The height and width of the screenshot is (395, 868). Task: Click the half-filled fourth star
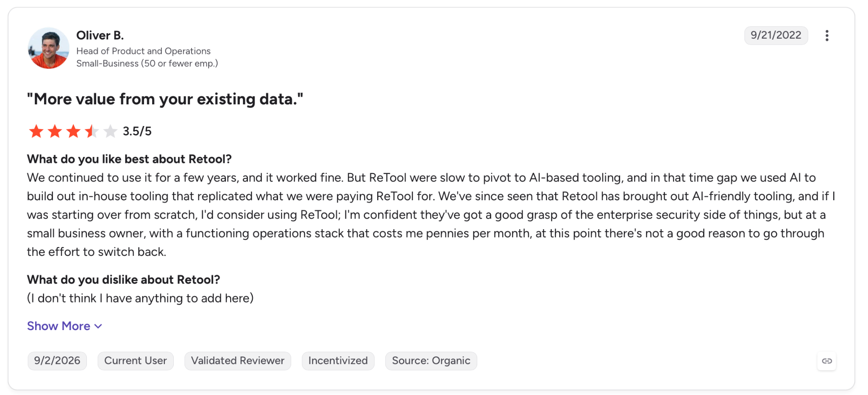coord(92,132)
